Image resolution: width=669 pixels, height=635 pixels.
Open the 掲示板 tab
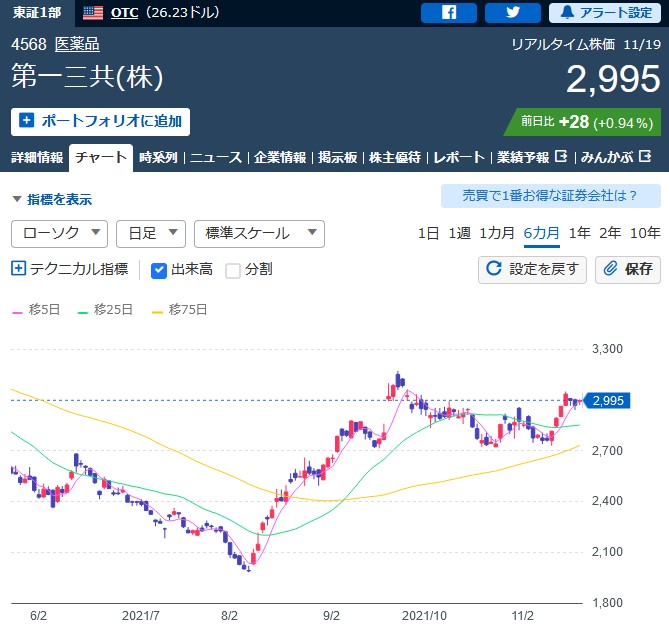tap(337, 157)
